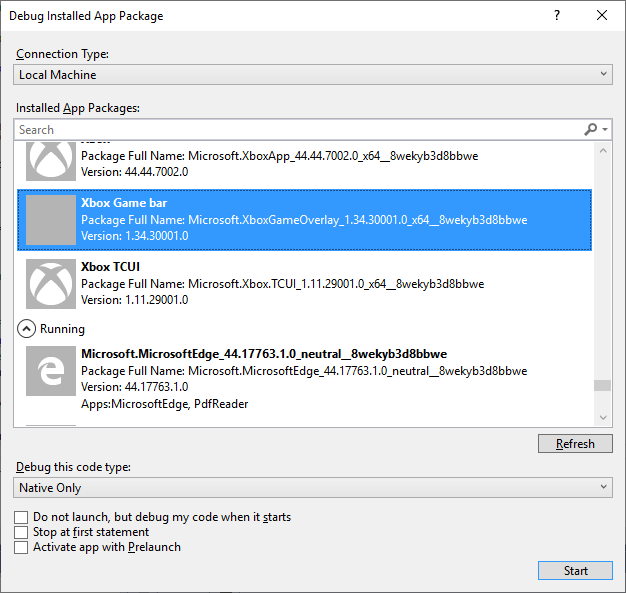626x593 pixels.
Task: Click the Microsoft Edge package icon
Action: coord(50,371)
